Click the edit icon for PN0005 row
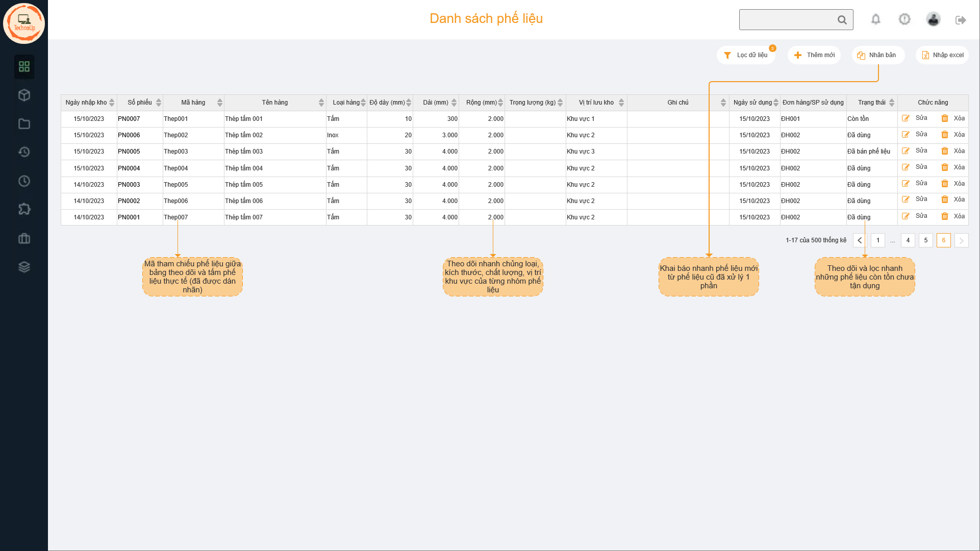The width and height of the screenshot is (980, 551). (x=906, y=151)
